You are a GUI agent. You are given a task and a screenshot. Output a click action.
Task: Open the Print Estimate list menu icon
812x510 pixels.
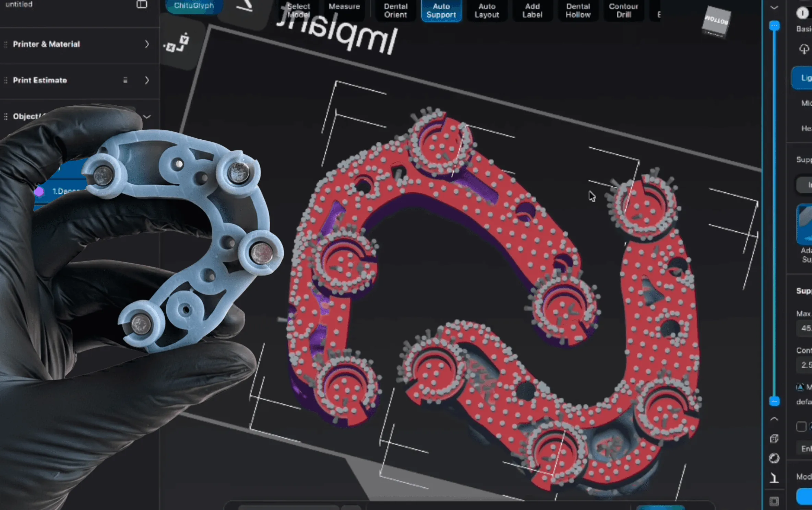125,80
